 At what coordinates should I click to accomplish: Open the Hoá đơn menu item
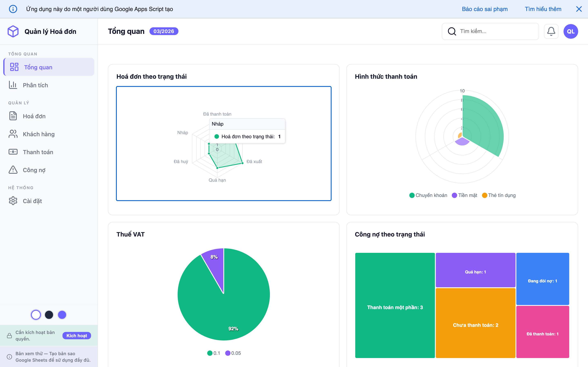tap(34, 116)
